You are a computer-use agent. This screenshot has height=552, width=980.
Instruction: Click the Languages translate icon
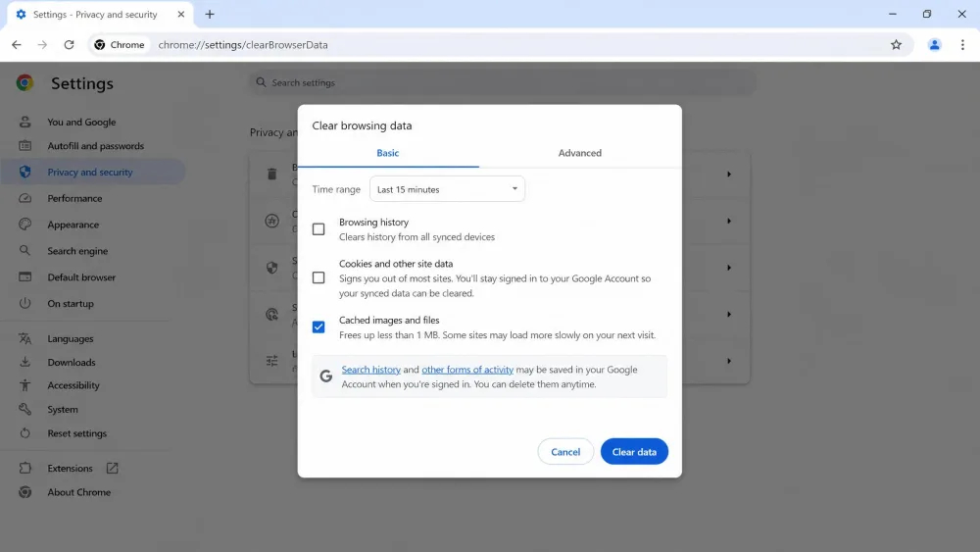(25, 338)
